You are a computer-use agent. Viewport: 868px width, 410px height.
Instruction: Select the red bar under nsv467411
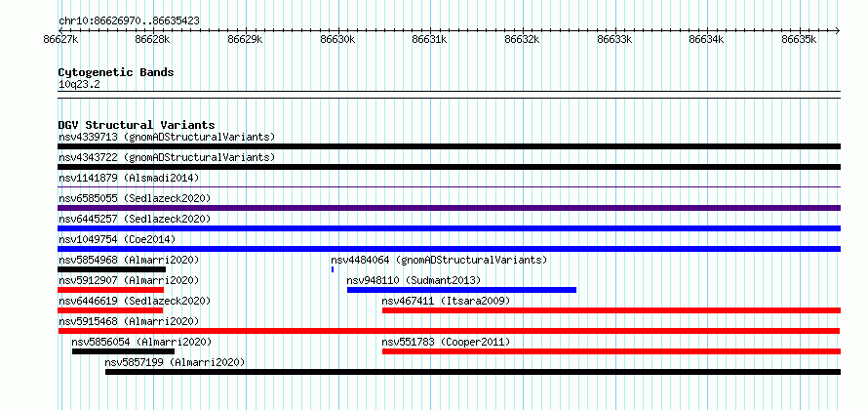coord(612,310)
